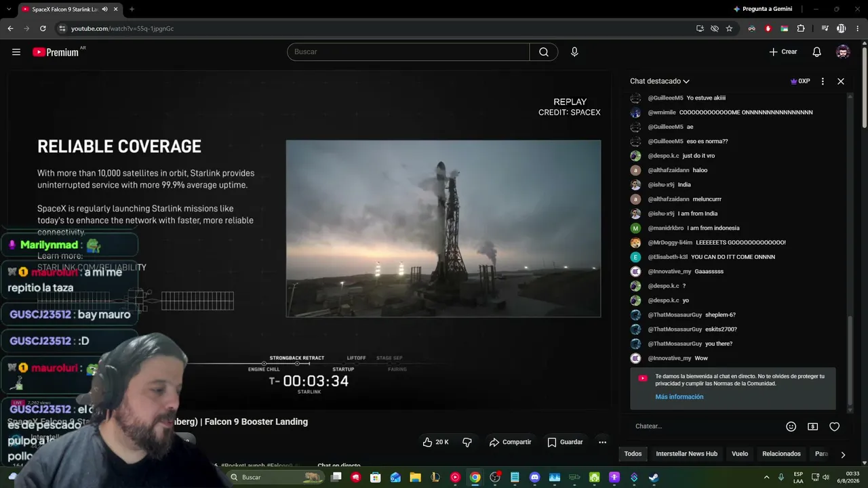Click the search magnifier button
Screen dimensions: 868x488
(x=544, y=52)
